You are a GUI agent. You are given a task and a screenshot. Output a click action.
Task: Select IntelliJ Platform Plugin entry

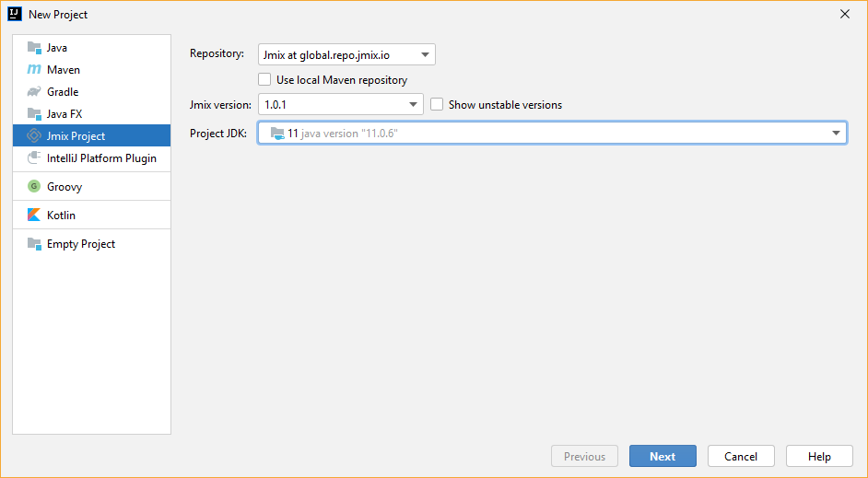click(x=91, y=157)
